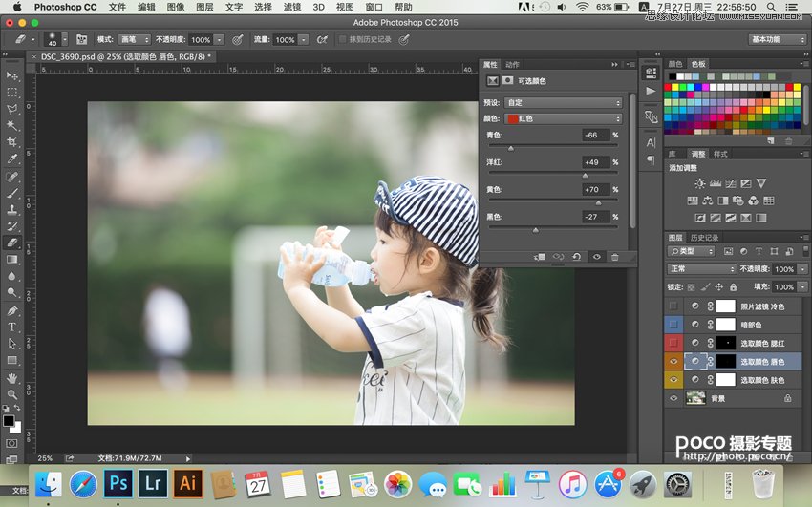Open the 基本功能 workspace dropdown
The width and height of the screenshot is (812, 507).
coord(778,39)
